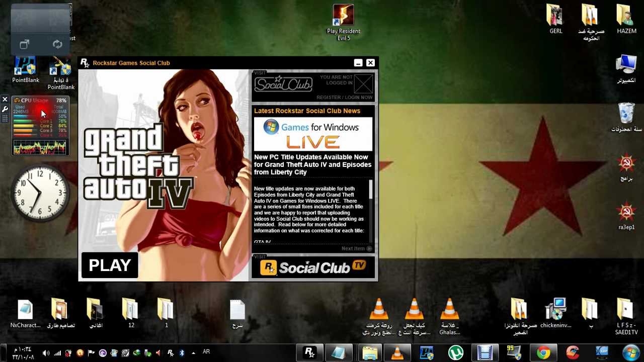
Task: Click the PLAY button in Social Club launcher
Action: pyautogui.click(x=110, y=265)
